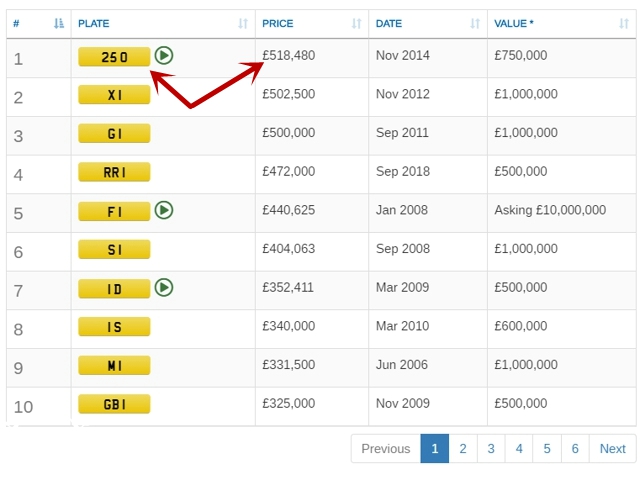The width and height of the screenshot is (640, 480).
Task: Select the current page 1 button
Action: tap(435, 449)
